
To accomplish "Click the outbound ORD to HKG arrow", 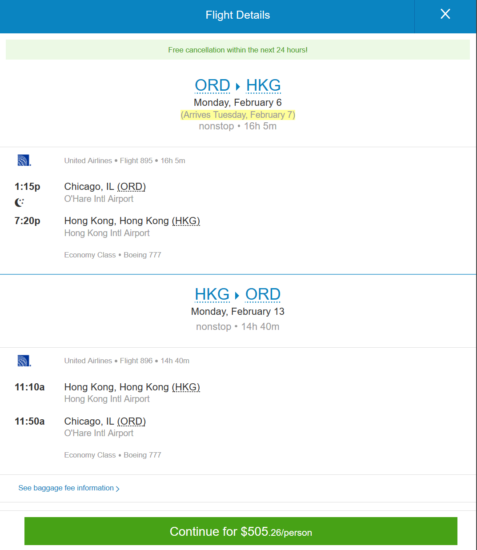I will click(x=238, y=86).
